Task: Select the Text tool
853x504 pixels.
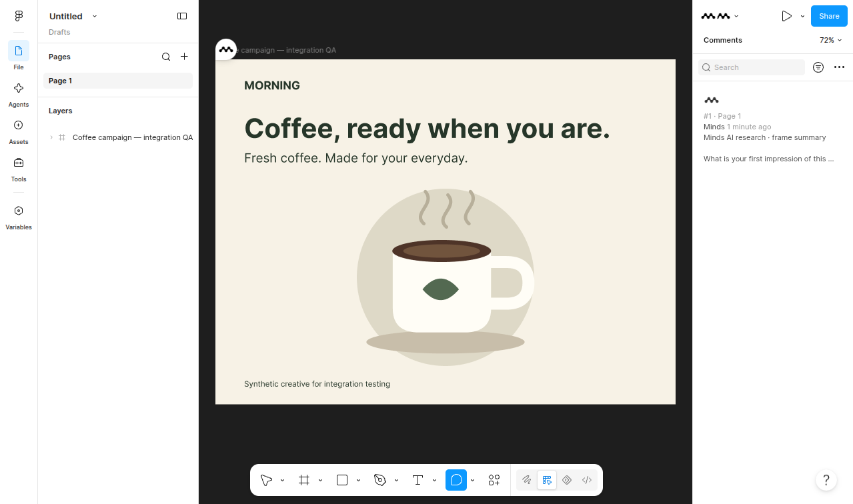Action: point(418,480)
